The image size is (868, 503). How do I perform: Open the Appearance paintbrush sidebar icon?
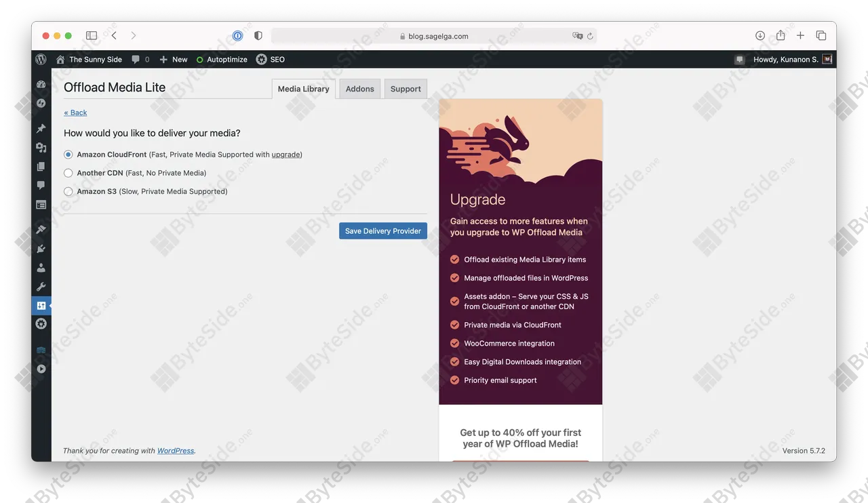41,230
